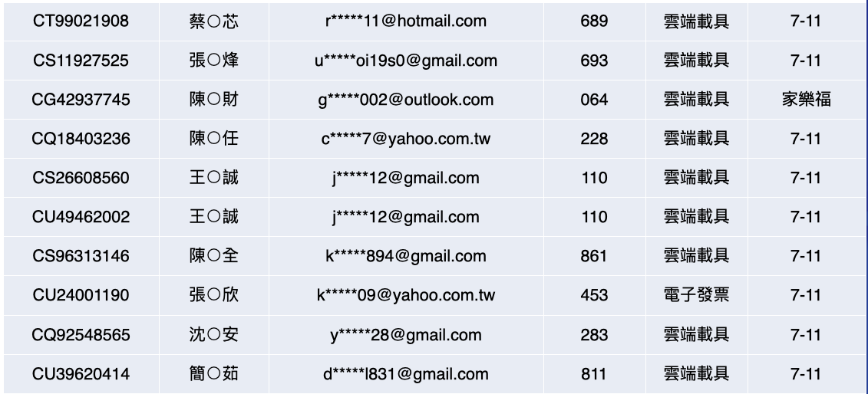Select invoice number CU49462002
This screenshot has height=394, width=868.
(81, 217)
